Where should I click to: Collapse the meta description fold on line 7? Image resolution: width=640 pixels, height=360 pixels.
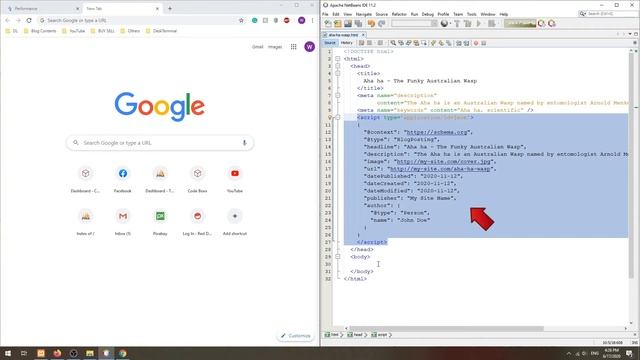pyautogui.click(x=338, y=96)
